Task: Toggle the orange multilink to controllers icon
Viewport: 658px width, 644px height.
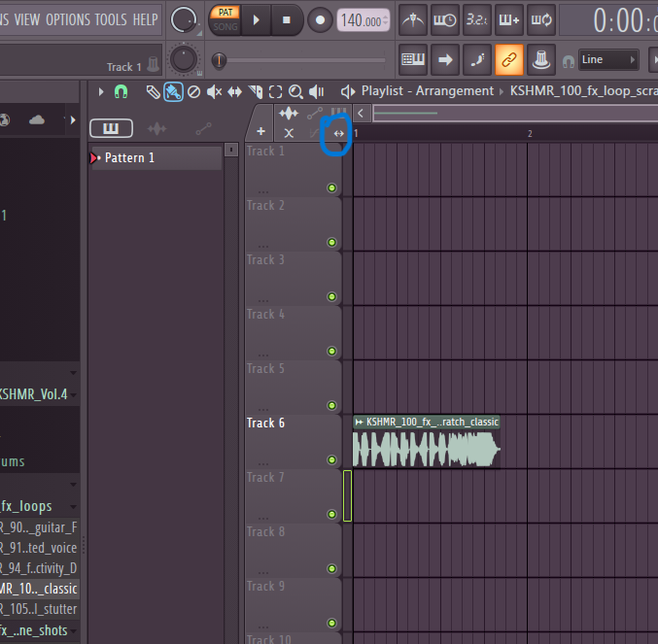Action: tap(509, 59)
